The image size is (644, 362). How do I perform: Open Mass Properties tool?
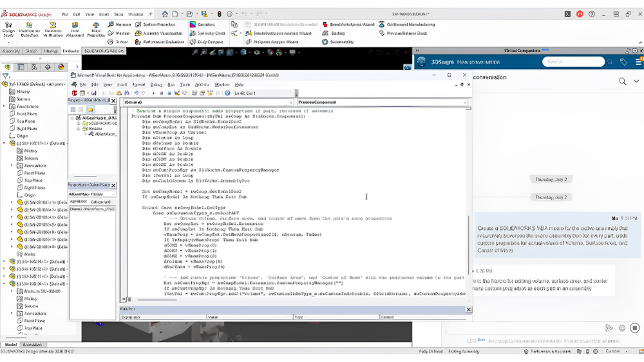coord(96,30)
